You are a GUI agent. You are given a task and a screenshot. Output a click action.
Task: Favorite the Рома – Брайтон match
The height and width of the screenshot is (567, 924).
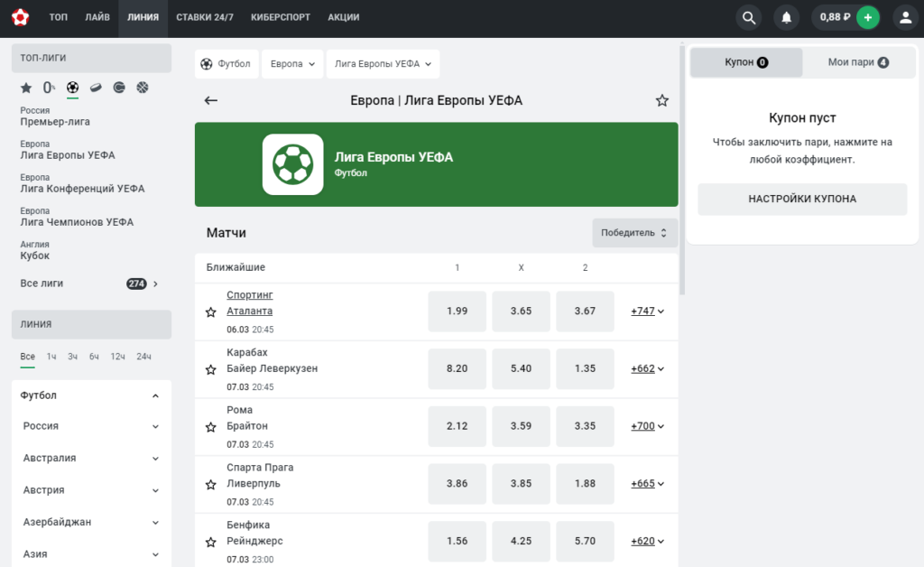pyautogui.click(x=211, y=427)
